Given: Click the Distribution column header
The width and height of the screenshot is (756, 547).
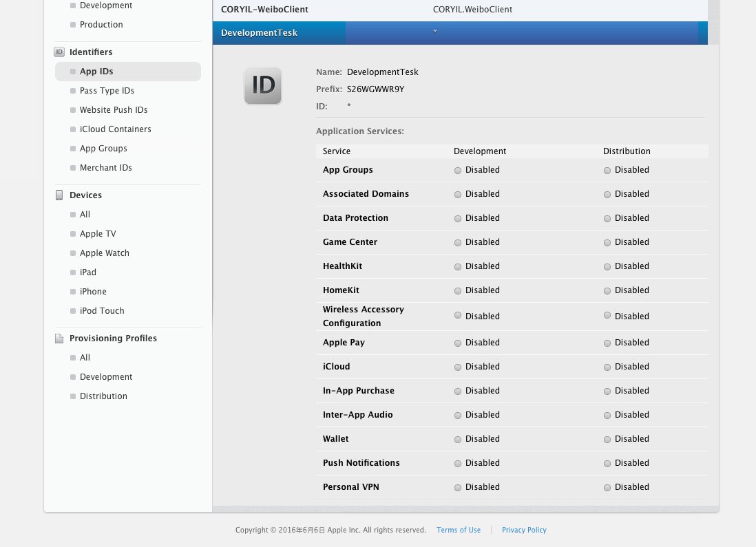Looking at the screenshot, I should [x=627, y=151].
